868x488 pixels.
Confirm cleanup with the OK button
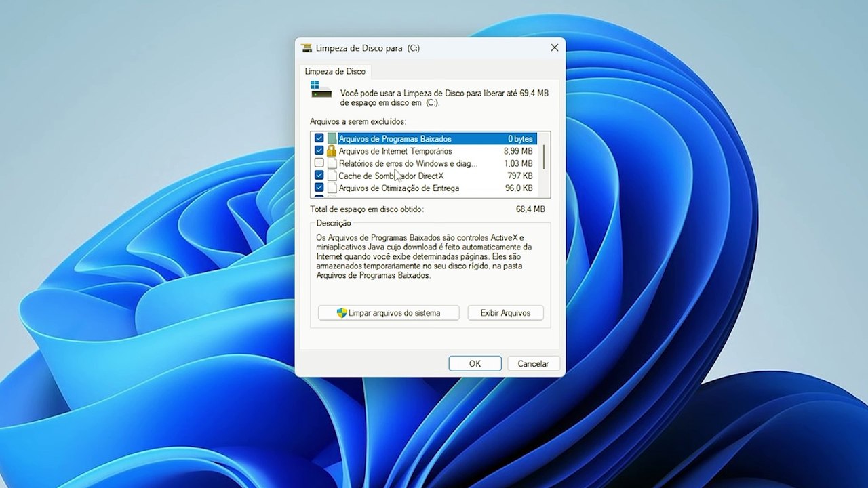[x=475, y=364]
